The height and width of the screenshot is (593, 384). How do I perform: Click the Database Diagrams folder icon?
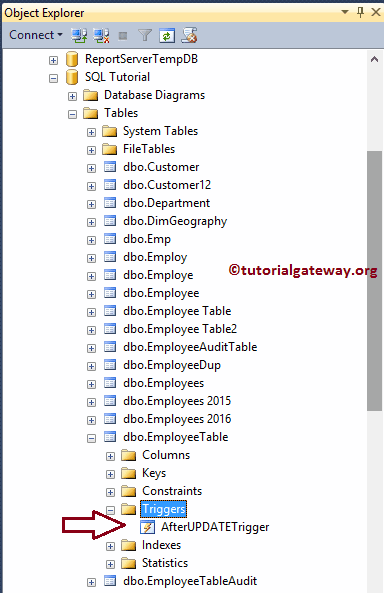(x=91, y=95)
